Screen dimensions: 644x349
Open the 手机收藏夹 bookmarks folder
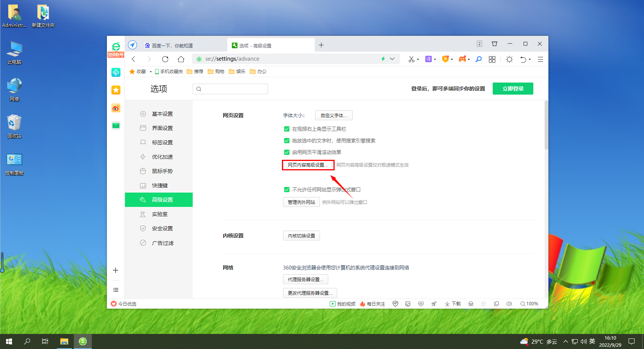(169, 72)
